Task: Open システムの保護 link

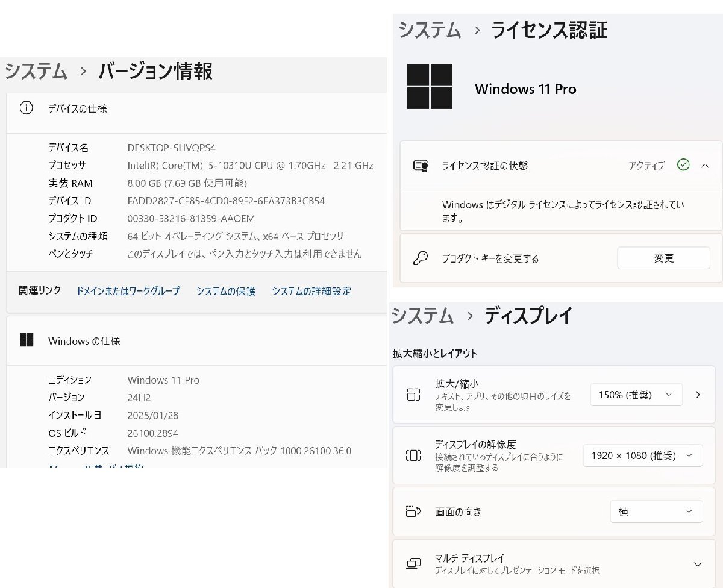Action: 226,291
